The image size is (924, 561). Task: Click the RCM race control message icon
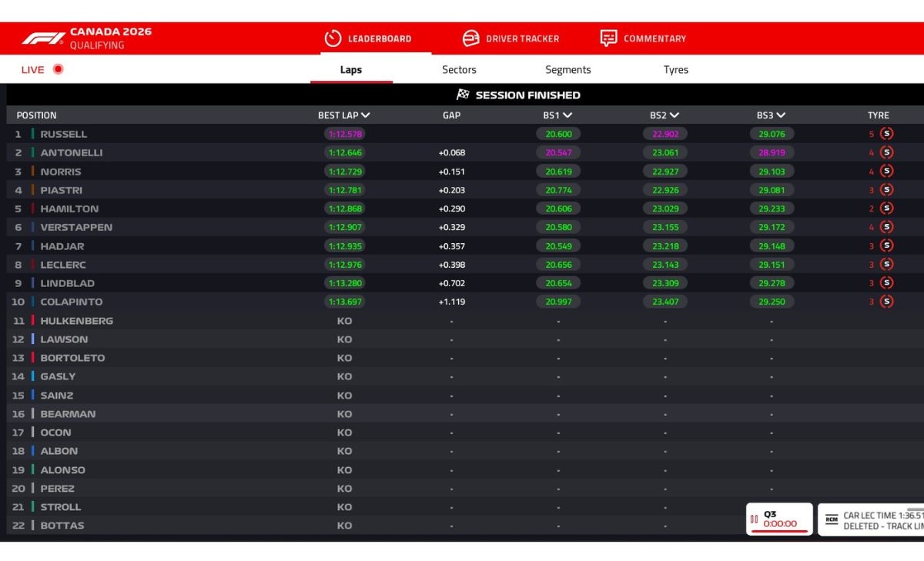pos(832,519)
